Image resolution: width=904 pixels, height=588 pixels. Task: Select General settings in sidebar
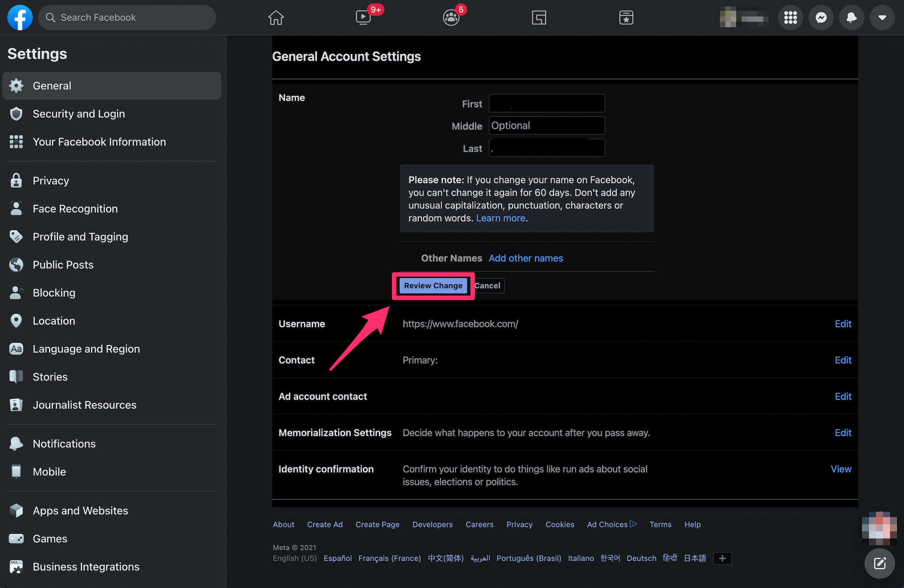(112, 86)
